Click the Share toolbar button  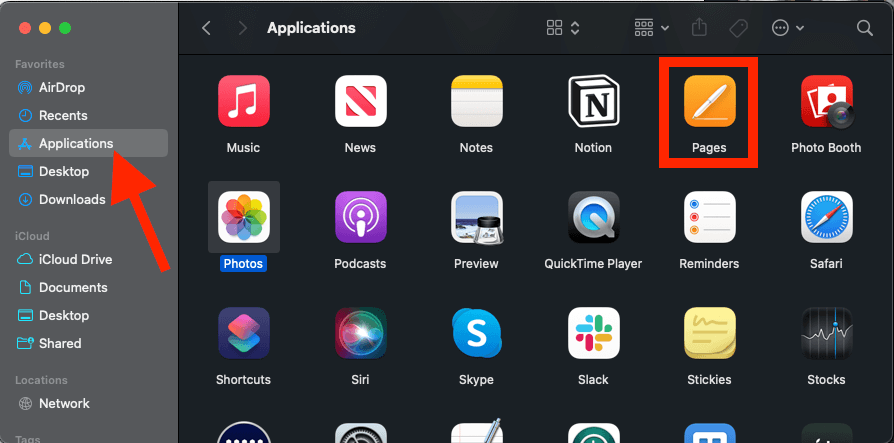(698, 28)
